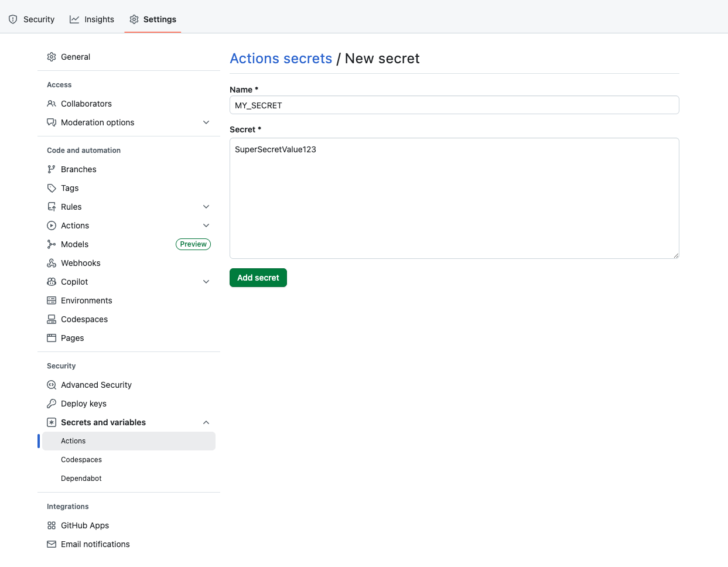The width and height of the screenshot is (728, 567).
Task: Open Branches via its branch icon
Action: point(52,169)
